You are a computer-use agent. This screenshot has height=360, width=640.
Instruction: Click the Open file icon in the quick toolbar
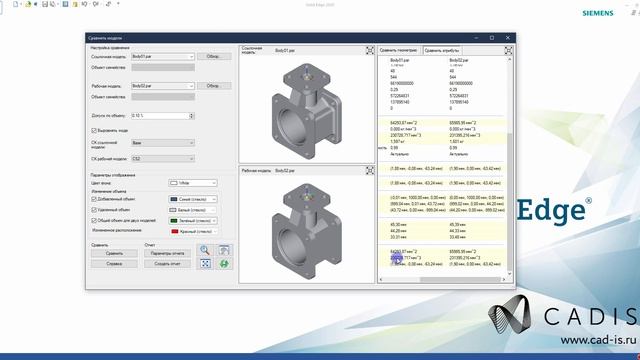(28, 4)
